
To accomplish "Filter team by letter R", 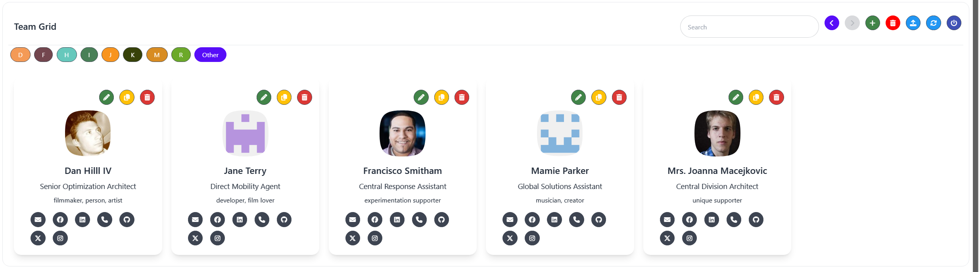I will pyautogui.click(x=181, y=55).
